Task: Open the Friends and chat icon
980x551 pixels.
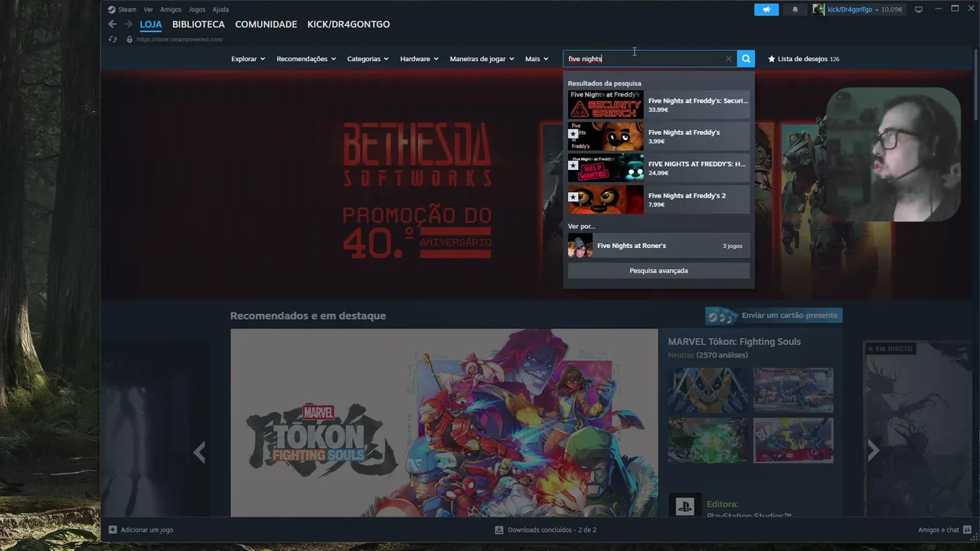Action: (967, 530)
